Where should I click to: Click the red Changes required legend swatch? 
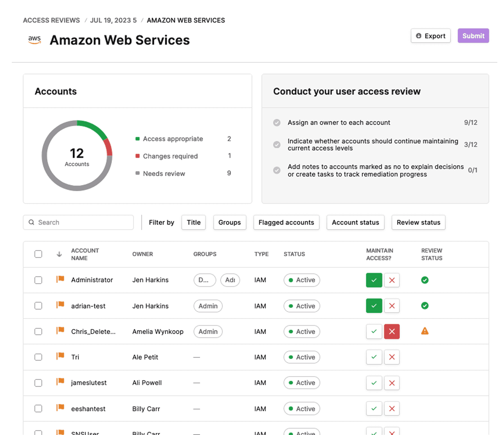tap(138, 156)
